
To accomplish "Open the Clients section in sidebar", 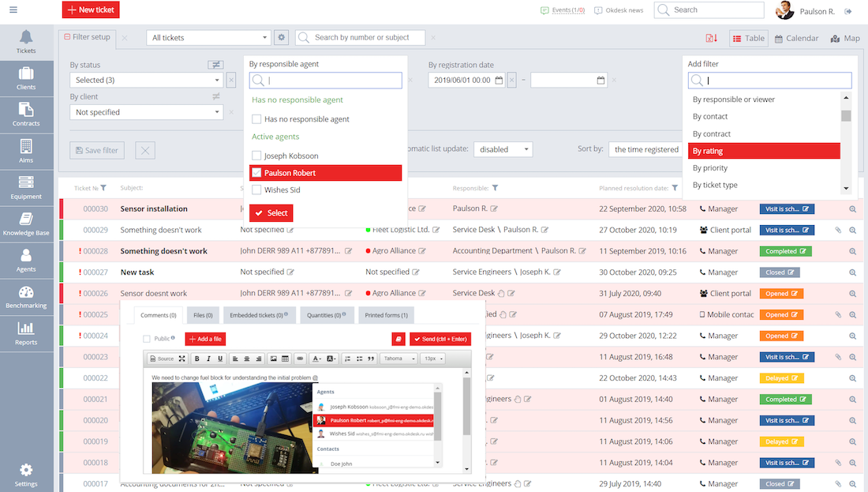I will [x=26, y=79].
